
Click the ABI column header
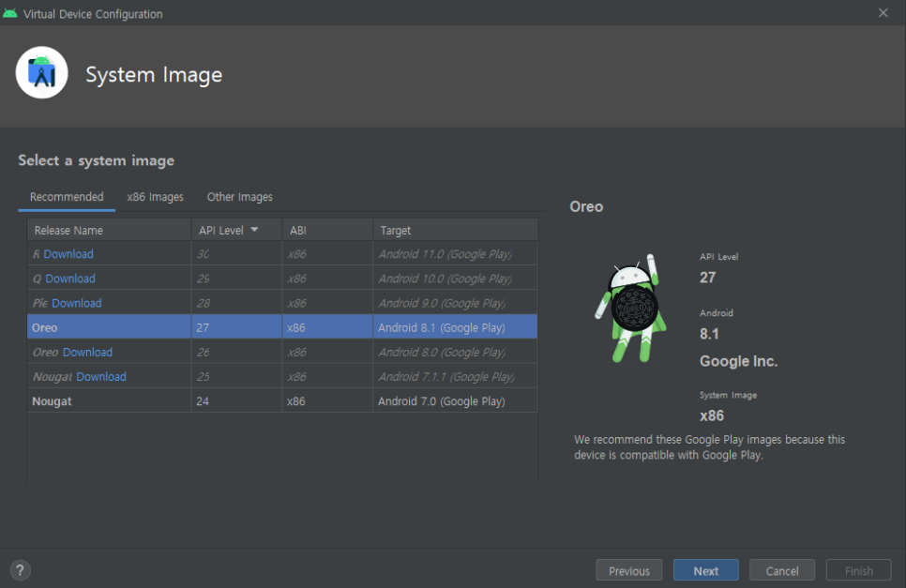coord(327,230)
